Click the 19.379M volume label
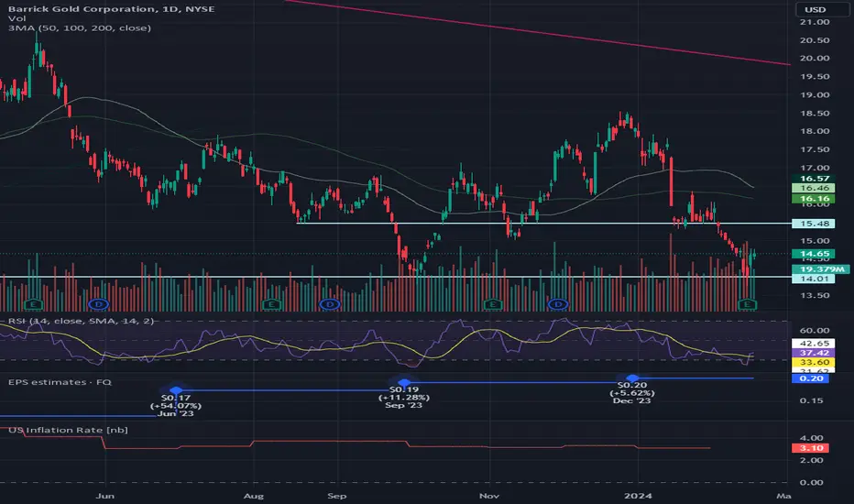854x504 pixels. [x=821, y=269]
